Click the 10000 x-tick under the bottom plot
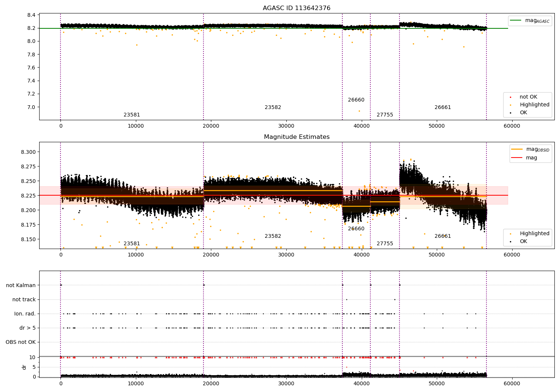Image resolution: width=560 pixels, height=392 pixels. click(x=136, y=384)
